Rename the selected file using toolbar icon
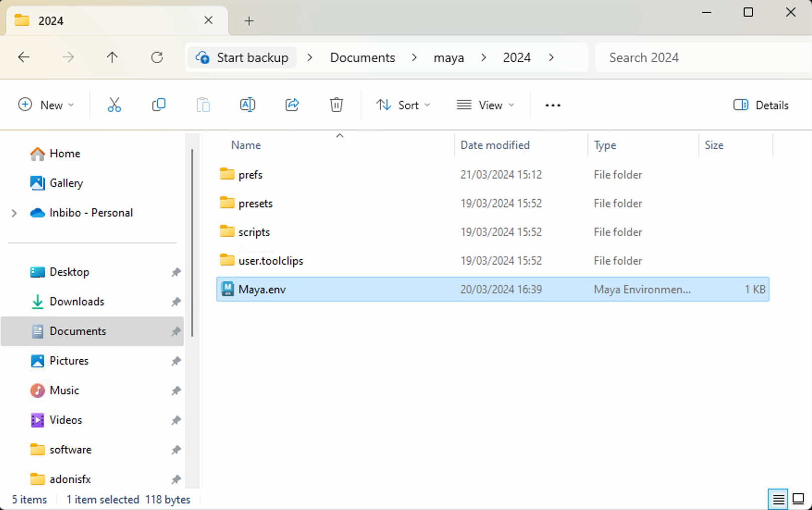812x510 pixels. [247, 105]
